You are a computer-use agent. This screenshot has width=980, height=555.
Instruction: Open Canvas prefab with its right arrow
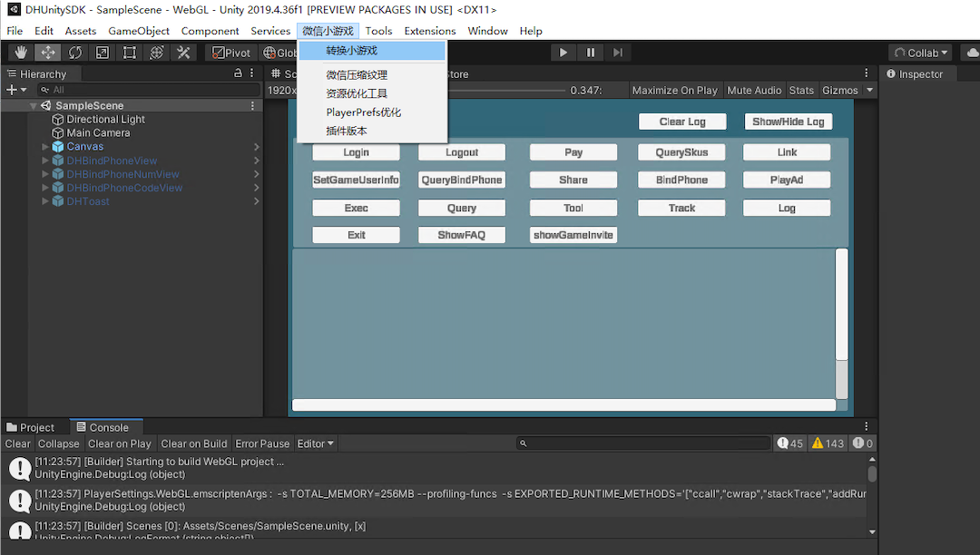[x=256, y=147]
